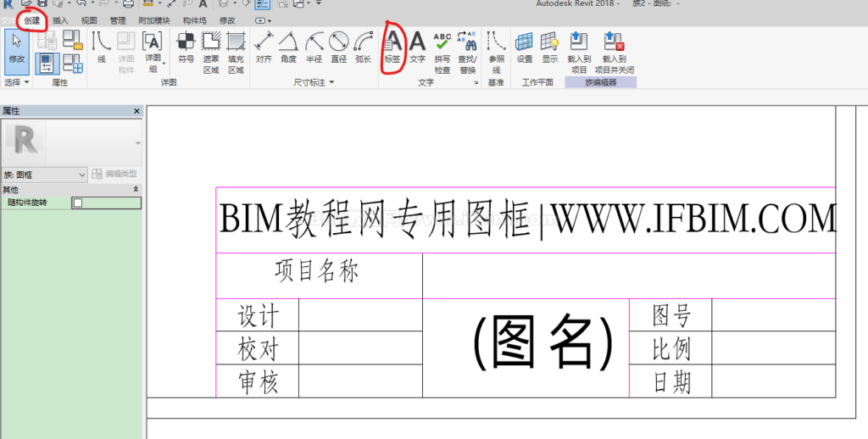Switch to the 插入 ribbon tab

click(x=61, y=20)
